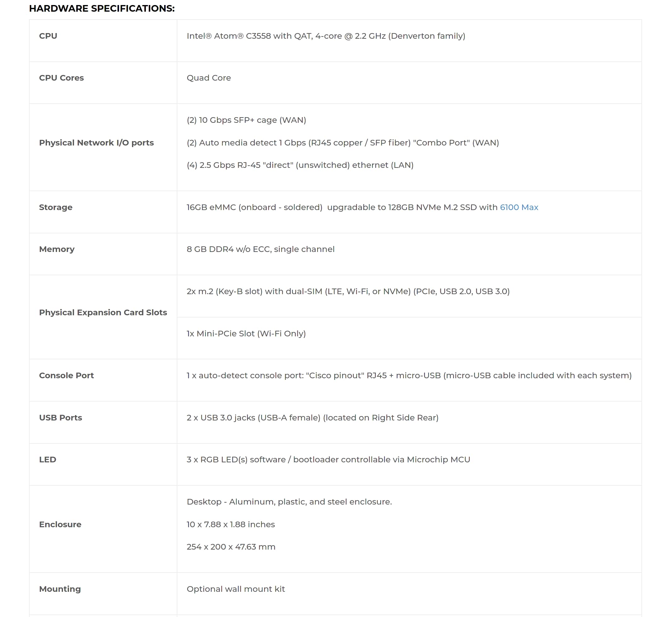
Task: Click the USB 3.0 jacks description
Action: click(312, 417)
